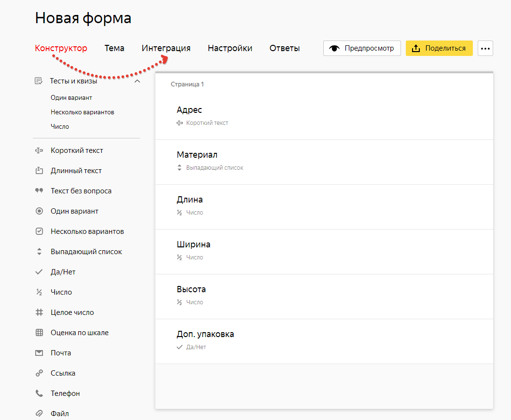Click the yellow Поделиться button
Viewport: 511px width, 420px height.
coord(439,48)
